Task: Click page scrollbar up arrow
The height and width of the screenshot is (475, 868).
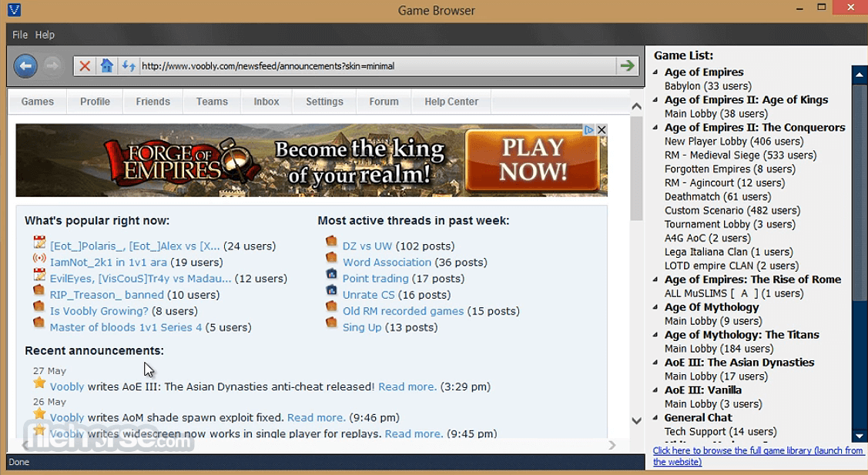Action: (x=637, y=106)
